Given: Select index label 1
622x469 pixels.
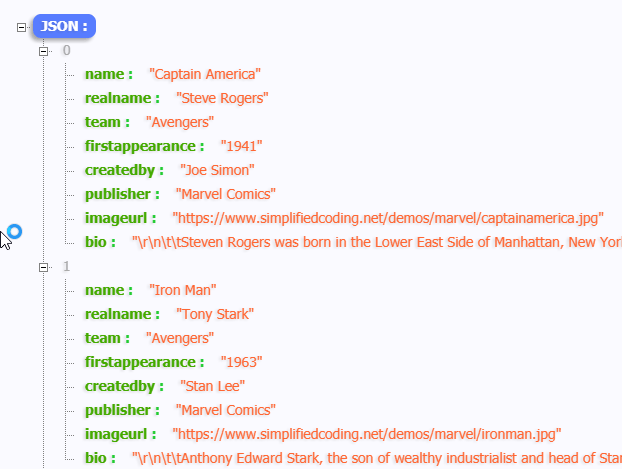Looking at the screenshot, I should (x=66, y=267).
